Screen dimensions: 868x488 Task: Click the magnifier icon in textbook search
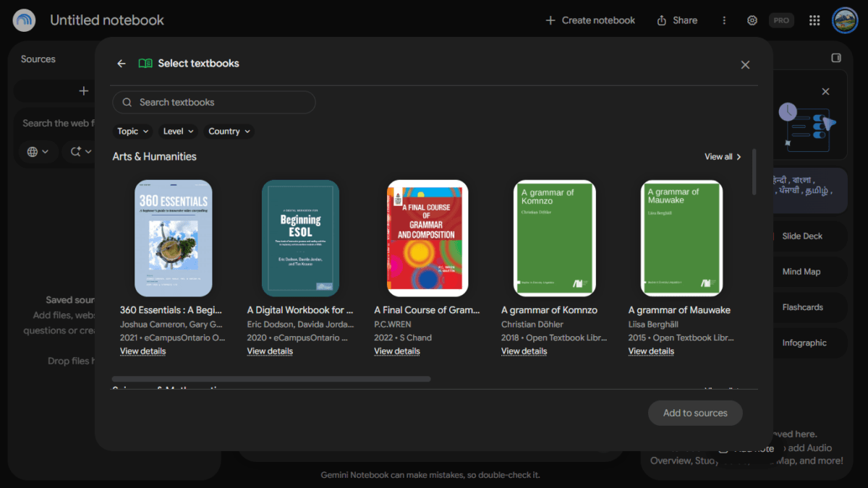[127, 103]
